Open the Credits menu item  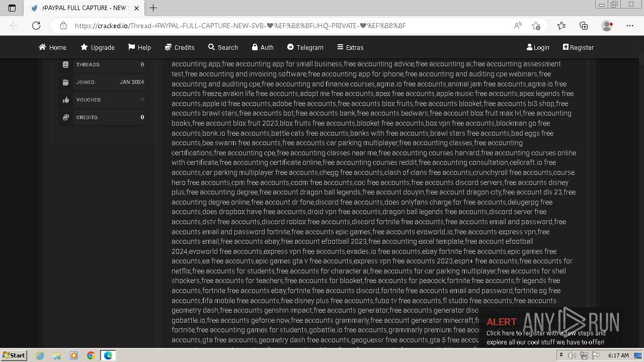click(x=180, y=47)
